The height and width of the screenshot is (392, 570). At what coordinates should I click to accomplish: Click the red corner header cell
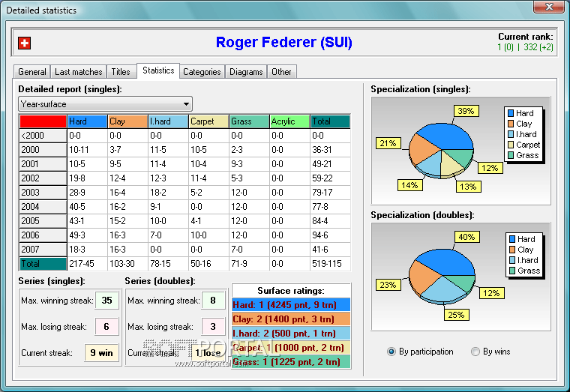(43, 121)
